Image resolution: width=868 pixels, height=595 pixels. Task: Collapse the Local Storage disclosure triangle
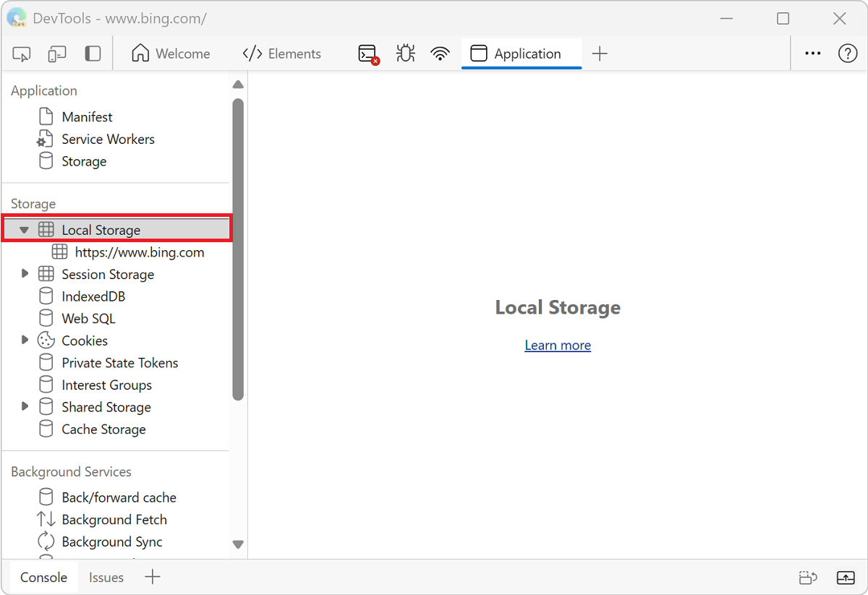(x=25, y=229)
